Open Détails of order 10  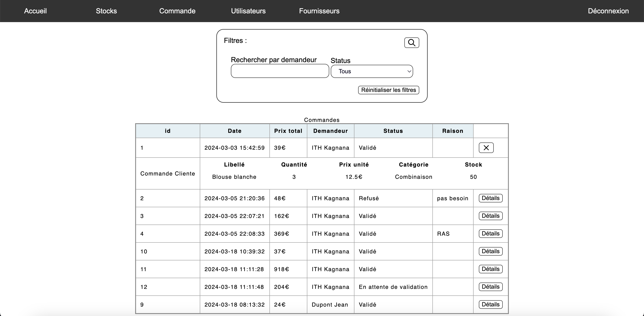click(490, 251)
